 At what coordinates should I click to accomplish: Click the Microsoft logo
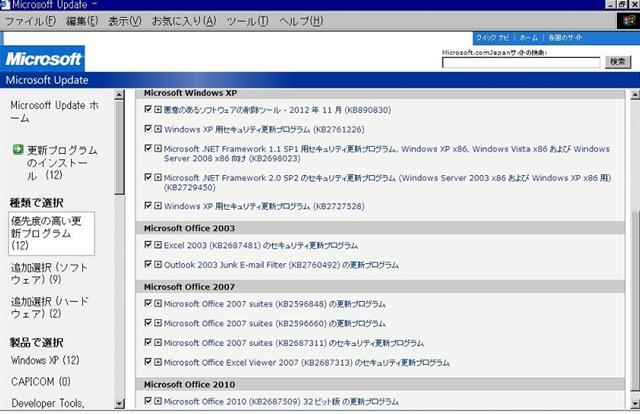click(x=43, y=59)
